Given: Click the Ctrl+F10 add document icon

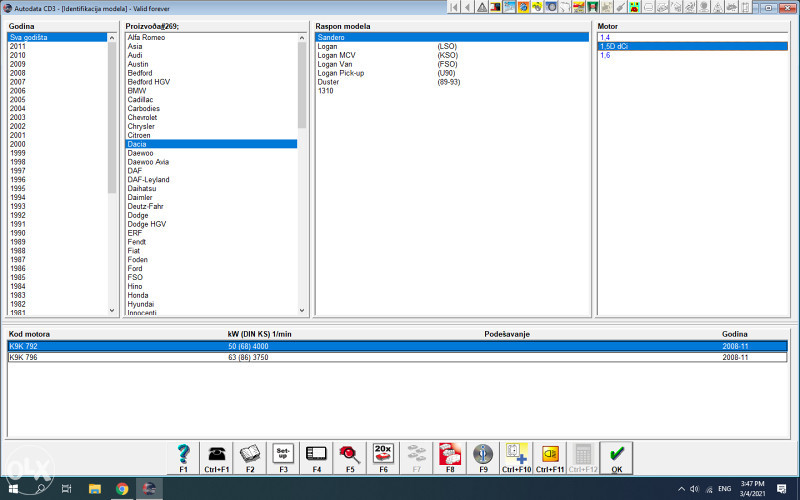Looking at the screenshot, I should point(516,458).
